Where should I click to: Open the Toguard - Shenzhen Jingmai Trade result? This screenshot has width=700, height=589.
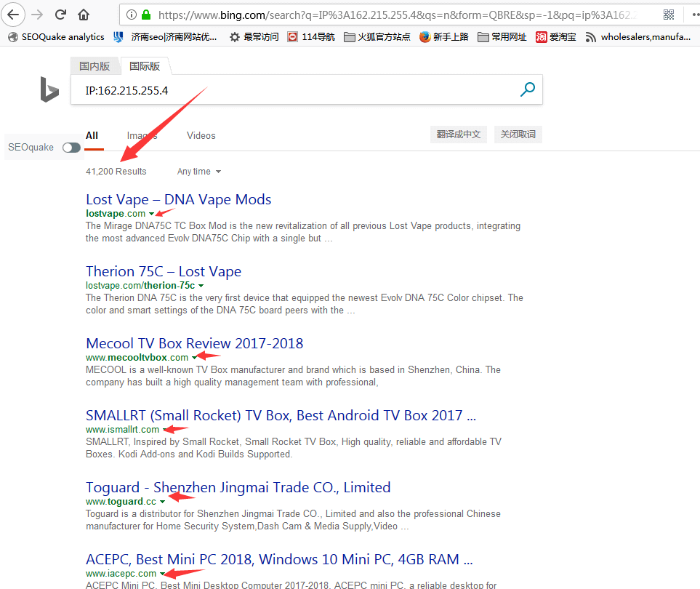(238, 487)
